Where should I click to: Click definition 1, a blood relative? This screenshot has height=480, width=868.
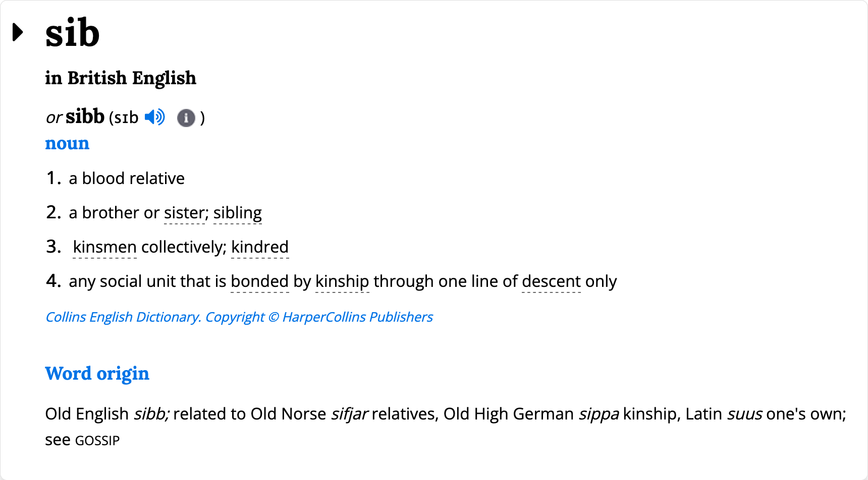point(126,177)
